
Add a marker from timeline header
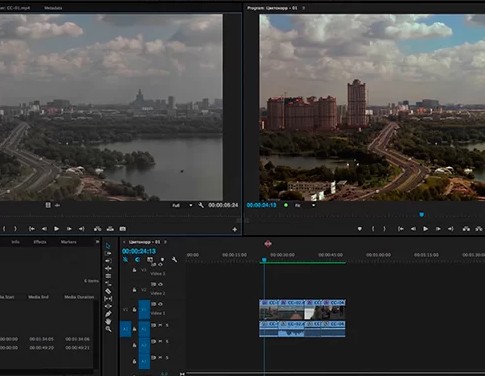tap(162, 260)
